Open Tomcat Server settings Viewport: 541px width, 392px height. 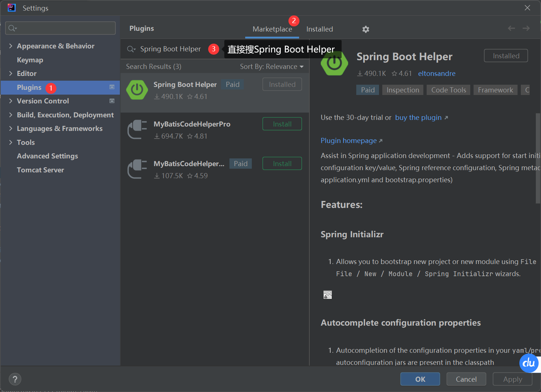coord(40,170)
